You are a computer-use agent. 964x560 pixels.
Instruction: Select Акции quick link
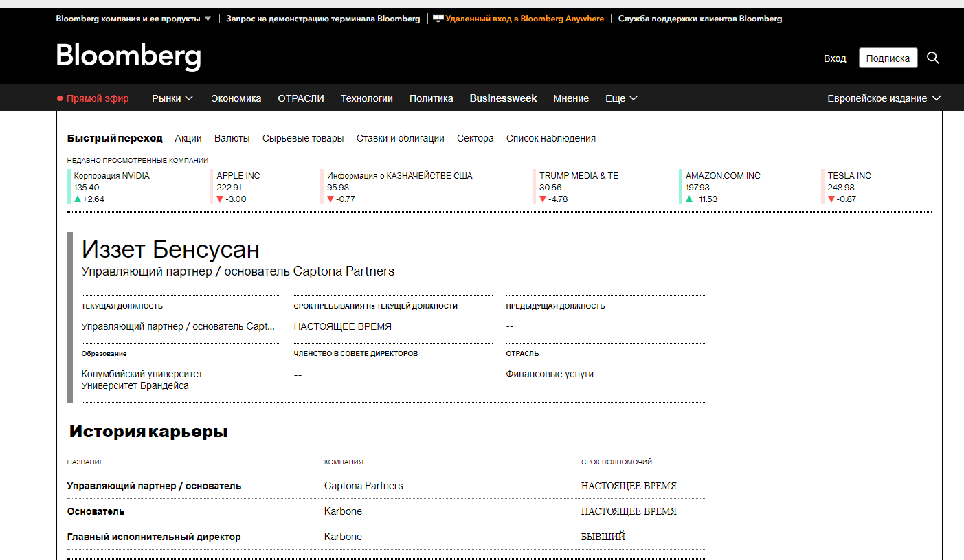point(188,138)
